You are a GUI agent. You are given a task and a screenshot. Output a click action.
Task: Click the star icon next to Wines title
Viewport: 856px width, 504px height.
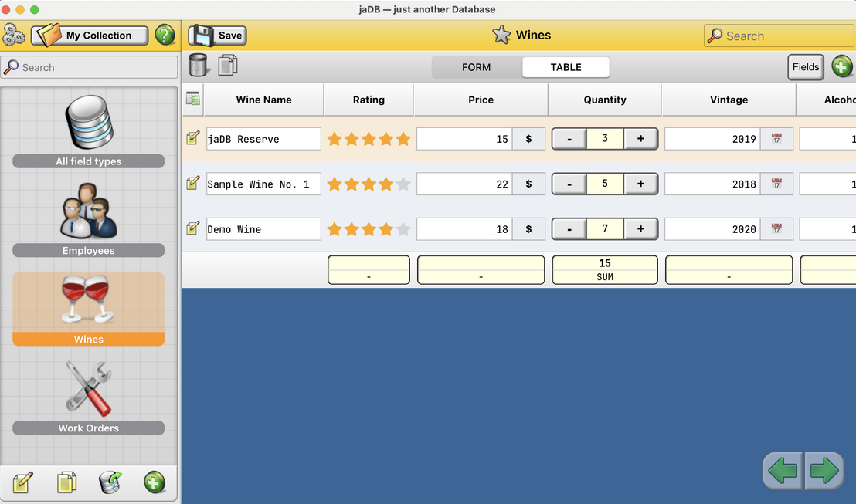(501, 35)
